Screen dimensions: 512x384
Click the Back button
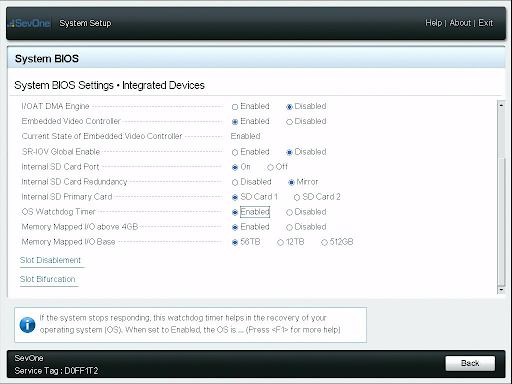click(470, 363)
